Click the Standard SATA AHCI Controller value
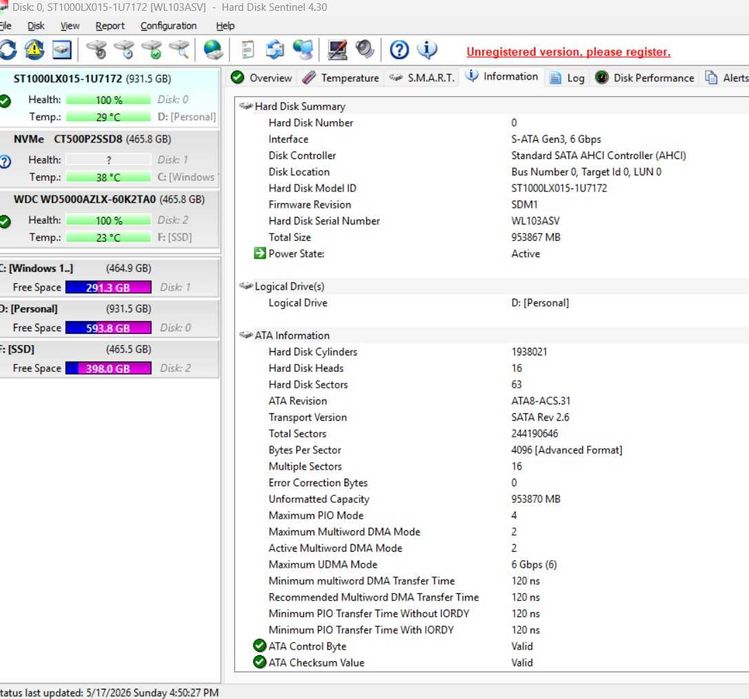 tap(599, 155)
